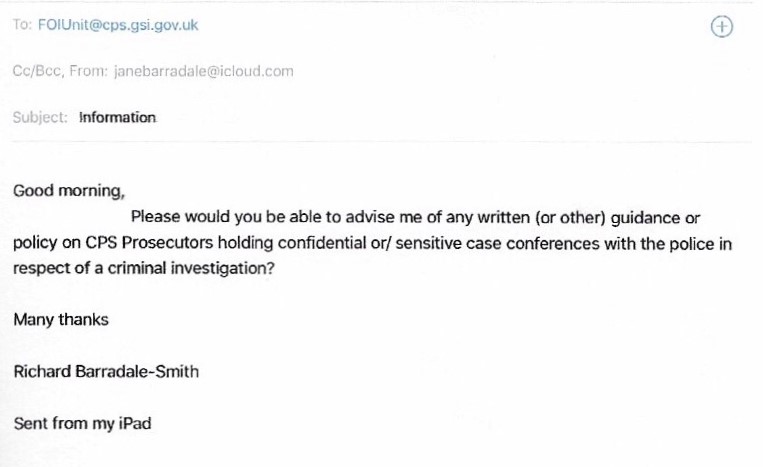The image size is (763, 467).
Task: Click the 'Many thanks' line
Action: [61, 320]
